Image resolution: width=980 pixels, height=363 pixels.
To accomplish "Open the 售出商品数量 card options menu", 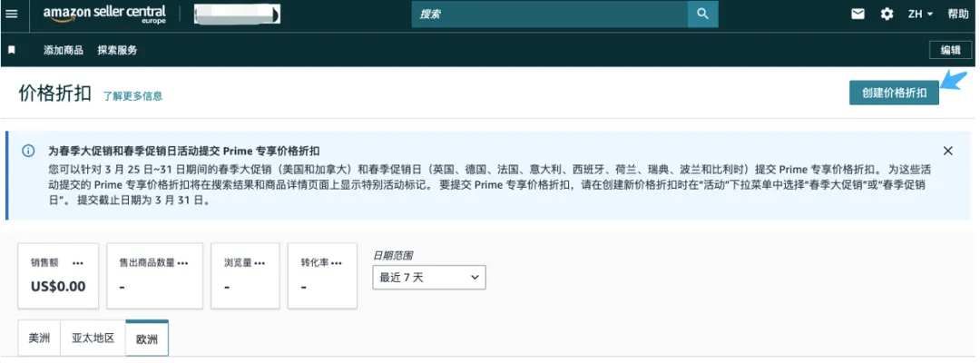I will point(182,263).
